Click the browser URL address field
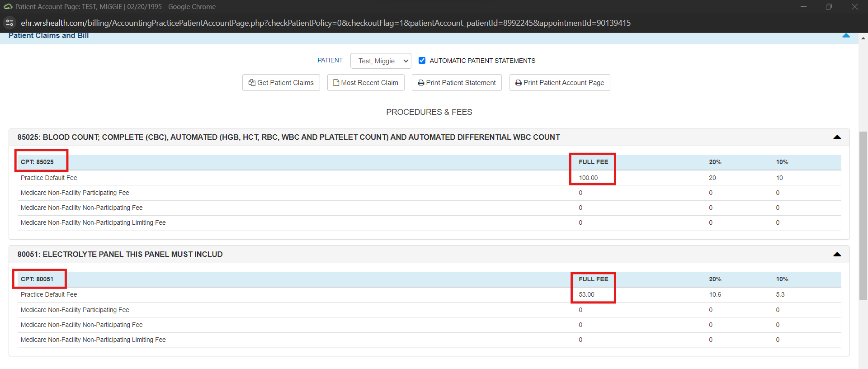Viewport: 868px width, 369px height. coord(325,23)
